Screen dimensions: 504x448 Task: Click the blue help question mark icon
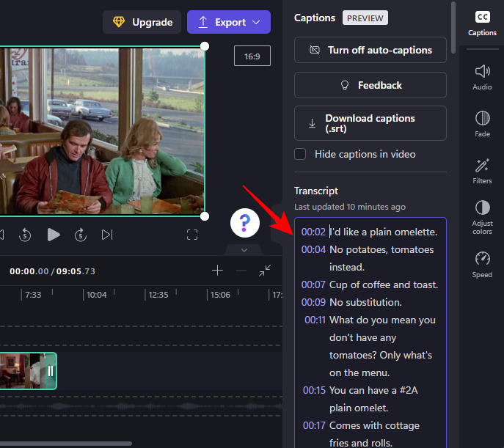point(245,222)
